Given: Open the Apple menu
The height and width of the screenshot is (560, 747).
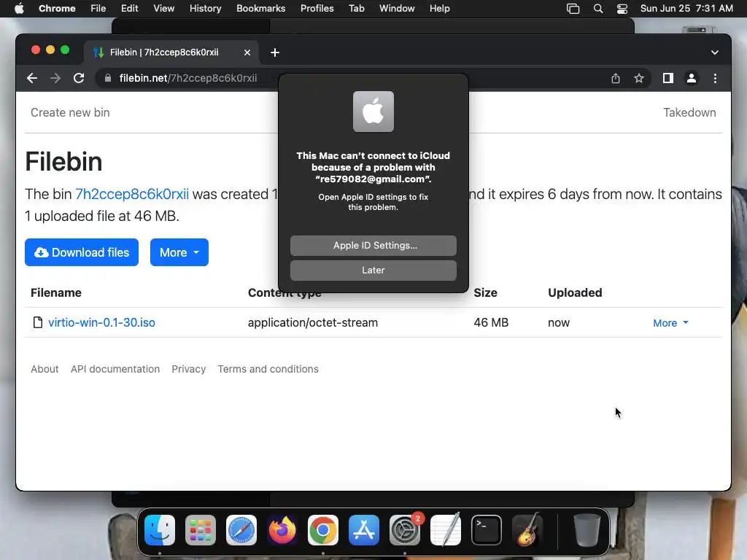Looking at the screenshot, I should (x=19, y=8).
